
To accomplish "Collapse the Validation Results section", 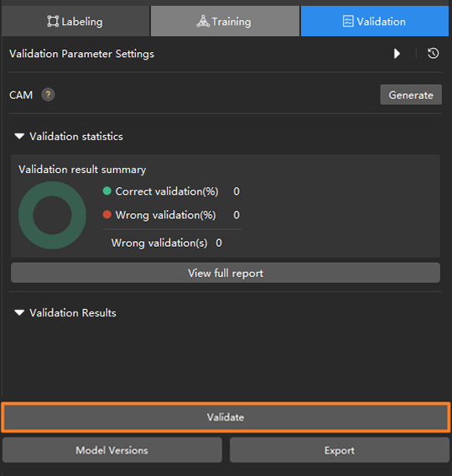I will [19, 312].
